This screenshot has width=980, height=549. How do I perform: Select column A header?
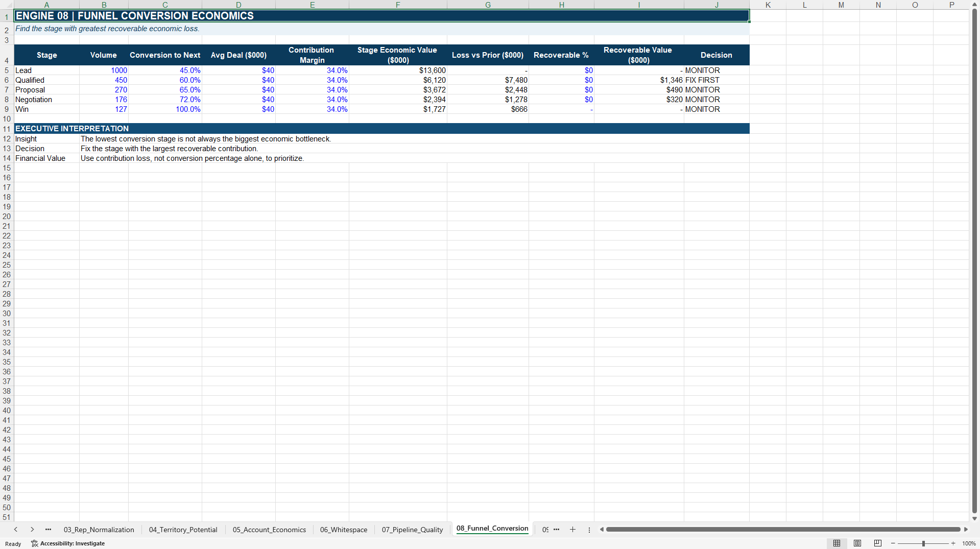(46, 5)
